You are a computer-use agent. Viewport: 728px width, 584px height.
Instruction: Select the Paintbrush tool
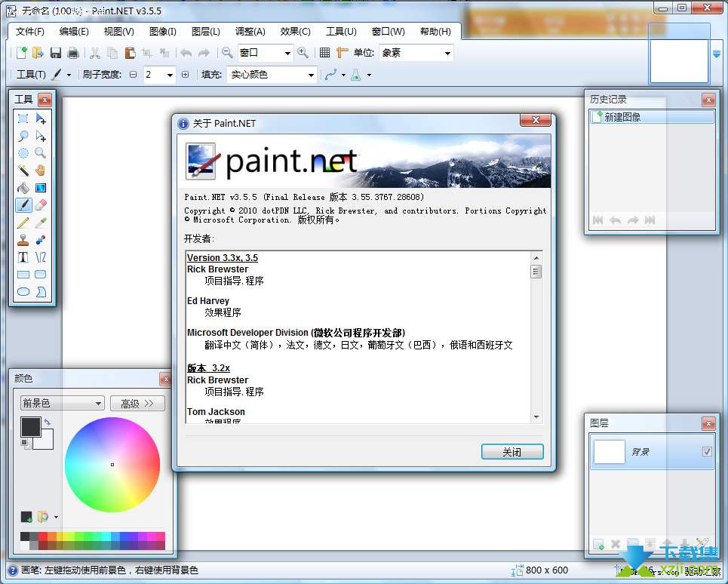[x=23, y=204]
